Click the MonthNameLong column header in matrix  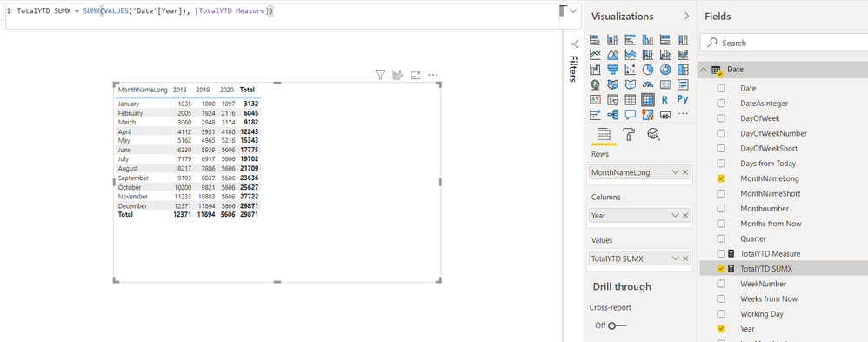143,90
